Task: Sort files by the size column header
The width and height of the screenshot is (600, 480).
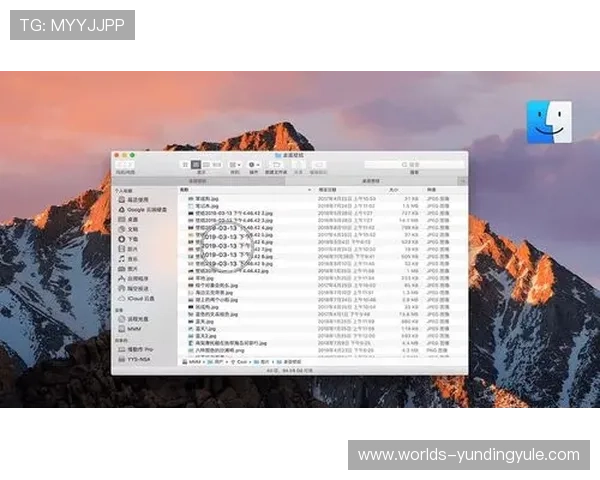Action: pyautogui.click(x=393, y=189)
